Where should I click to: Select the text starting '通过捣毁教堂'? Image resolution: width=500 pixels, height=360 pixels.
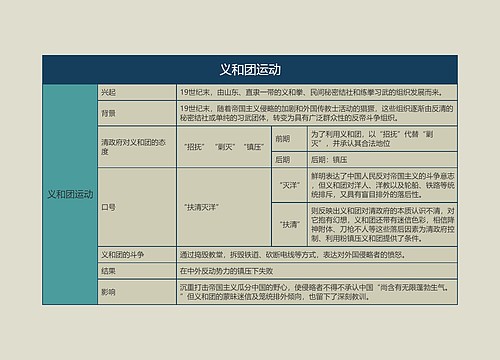tap(293, 255)
